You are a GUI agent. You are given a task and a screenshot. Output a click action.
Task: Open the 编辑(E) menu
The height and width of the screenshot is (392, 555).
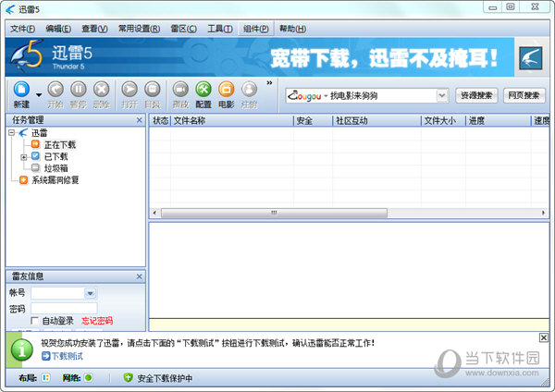point(58,29)
